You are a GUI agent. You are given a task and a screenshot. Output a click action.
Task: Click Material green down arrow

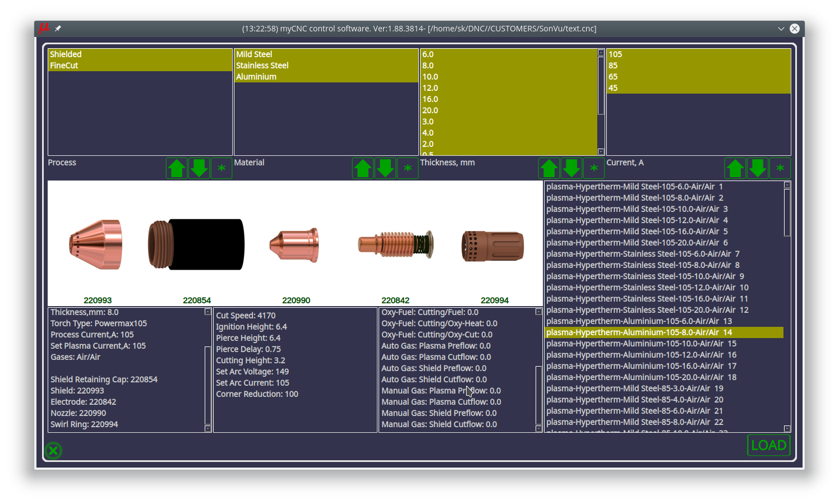[x=385, y=168]
